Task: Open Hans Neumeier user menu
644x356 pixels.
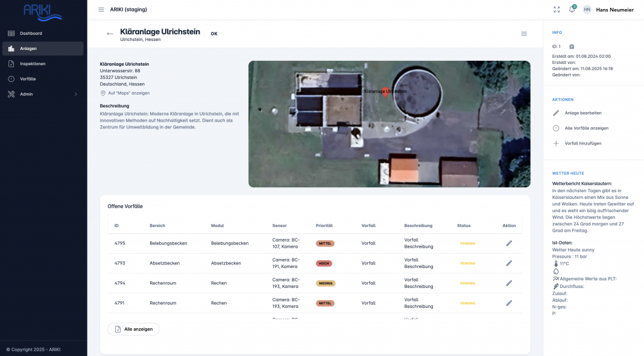Action: click(x=614, y=10)
